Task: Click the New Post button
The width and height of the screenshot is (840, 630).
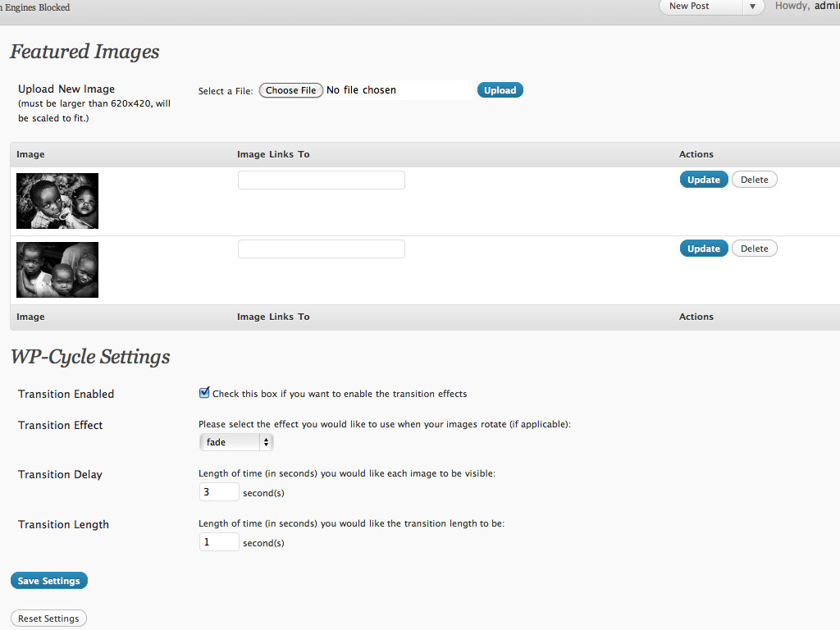Action: pyautogui.click(x=701, y=7)
